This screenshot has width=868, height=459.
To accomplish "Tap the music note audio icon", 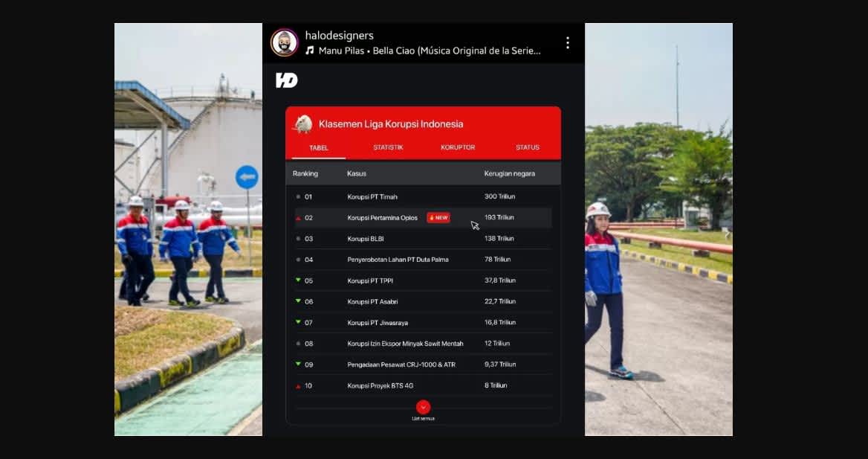I will tap(310, 51).
